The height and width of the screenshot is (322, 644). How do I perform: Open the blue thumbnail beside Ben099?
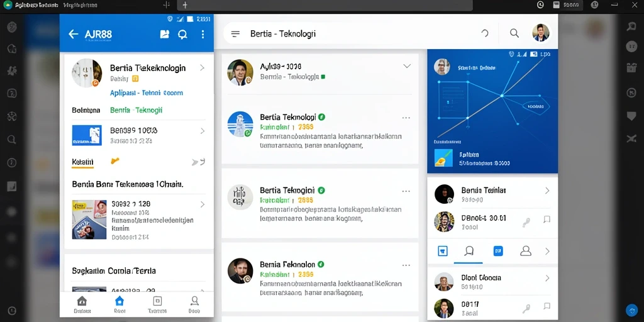click(x=87, y=135)
